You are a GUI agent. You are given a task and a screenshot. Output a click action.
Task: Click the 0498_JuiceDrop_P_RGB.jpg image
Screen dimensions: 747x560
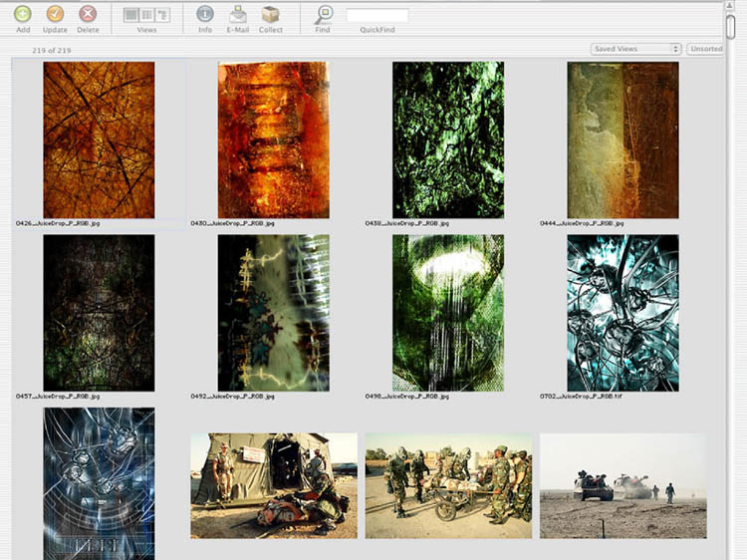pos(447,312)
